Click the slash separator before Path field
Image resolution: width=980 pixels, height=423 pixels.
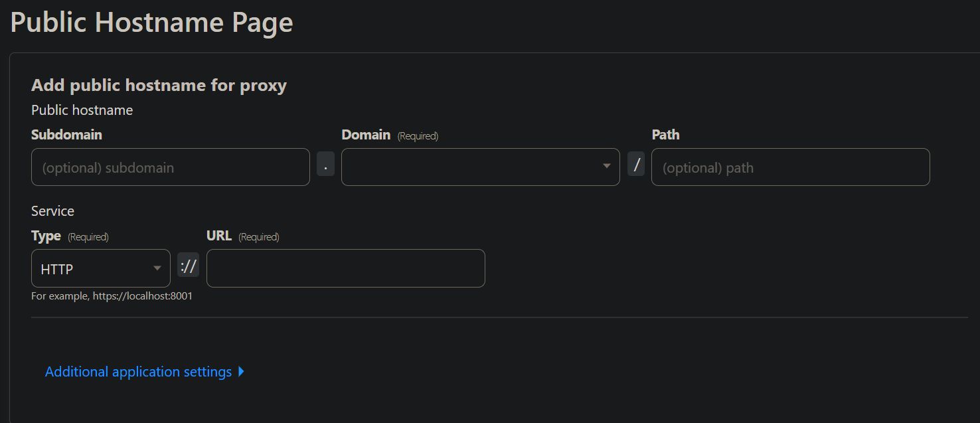coord(636,163)
